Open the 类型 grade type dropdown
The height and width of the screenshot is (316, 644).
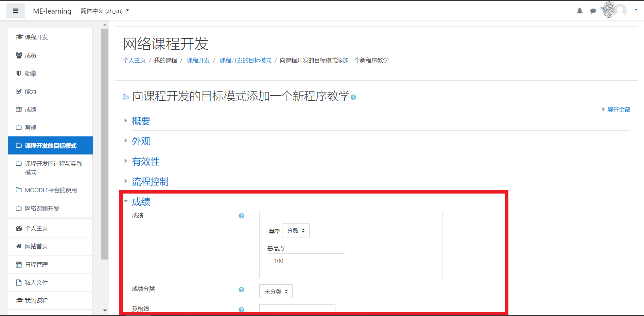295,230
